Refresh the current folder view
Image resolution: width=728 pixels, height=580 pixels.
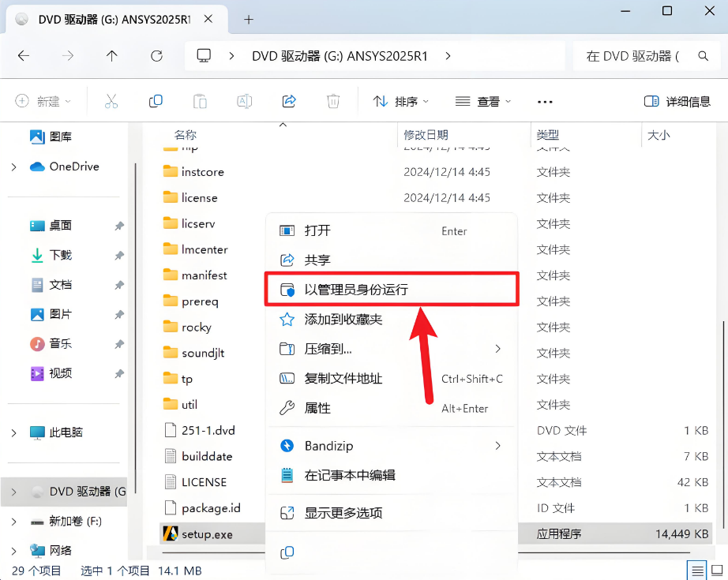pos(157,56)
